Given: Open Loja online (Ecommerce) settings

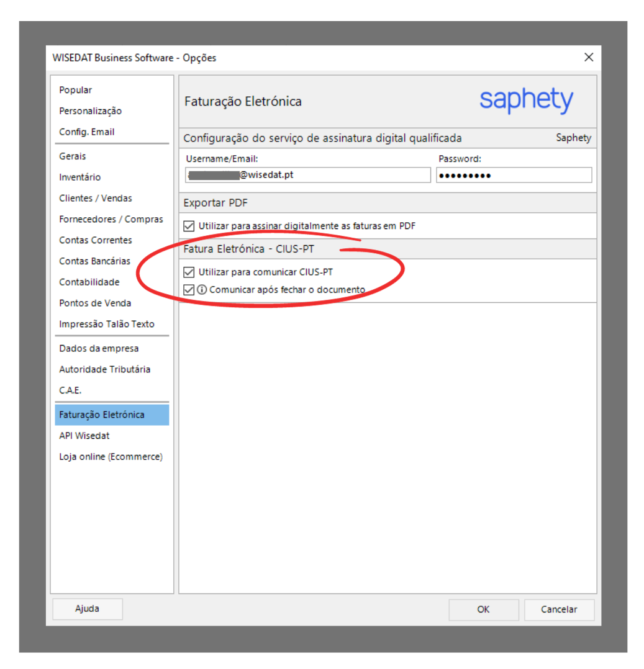Looking at the screenshot, I should click(x=111, y=457).
